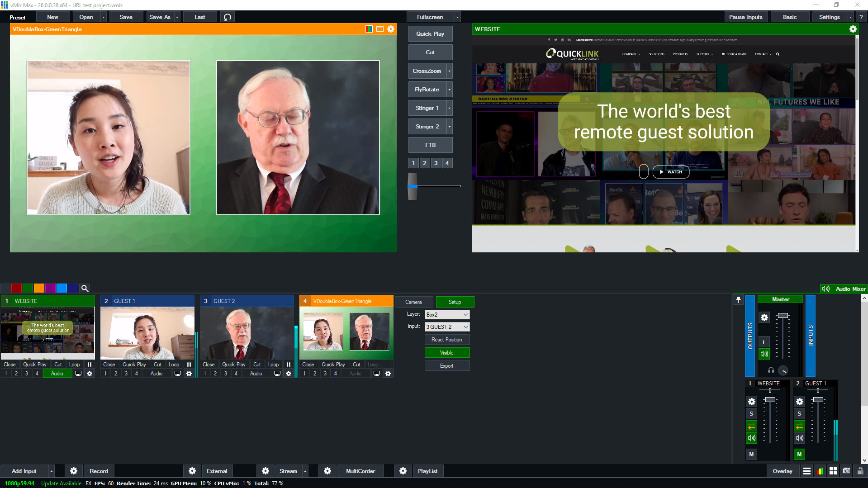Expand Save As dropdown arrow
This screenshot has width=868, height=488.
(177, 17)
